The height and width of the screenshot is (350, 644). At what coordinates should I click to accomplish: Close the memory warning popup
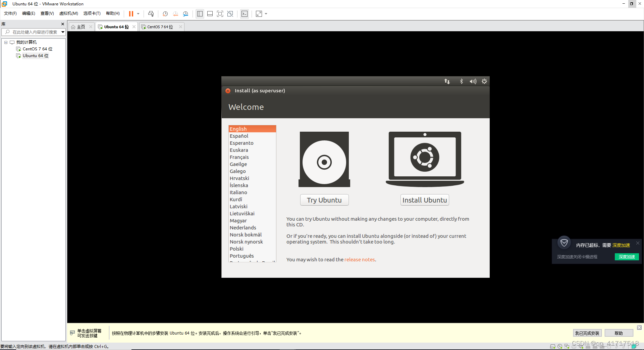(x=638, y=243)
